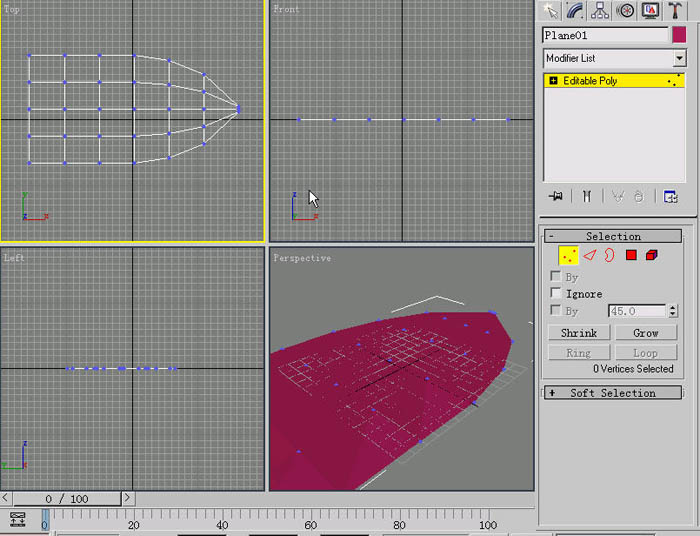This screenshot has height=536, width=700.
Task: Toggle the By angle checkbox
Action: click(x=556, y=310)
